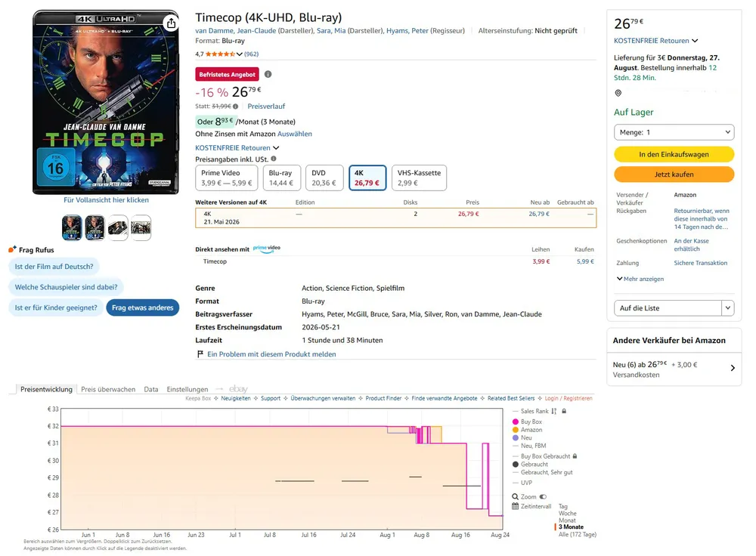This screenshot has height=556, width=756.
Task: Click the flag icon for reporting problem
Action: click(200, 354)
